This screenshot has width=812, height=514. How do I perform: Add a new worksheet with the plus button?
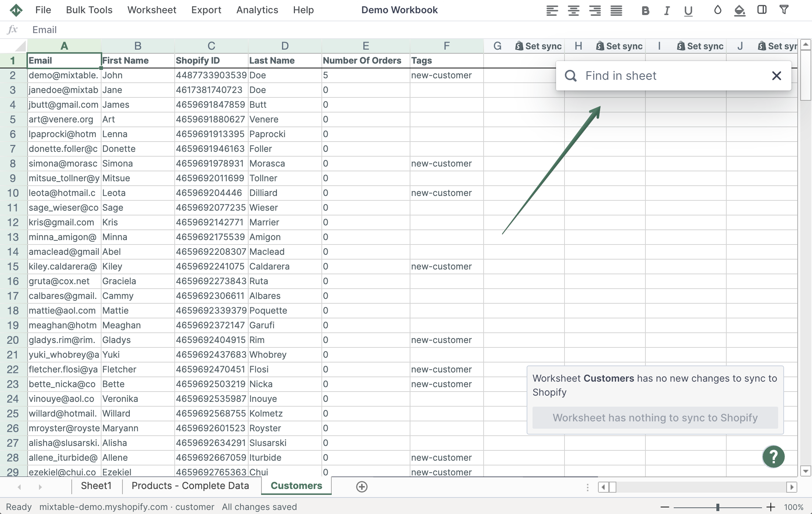[x=362, y=486]
